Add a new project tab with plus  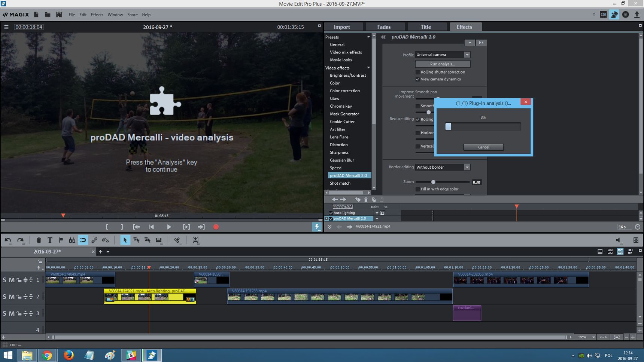click(x=100, y=252)
